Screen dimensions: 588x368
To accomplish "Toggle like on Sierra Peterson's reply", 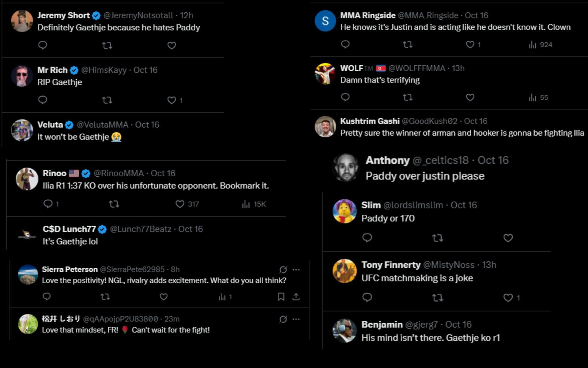I will 164,297.
